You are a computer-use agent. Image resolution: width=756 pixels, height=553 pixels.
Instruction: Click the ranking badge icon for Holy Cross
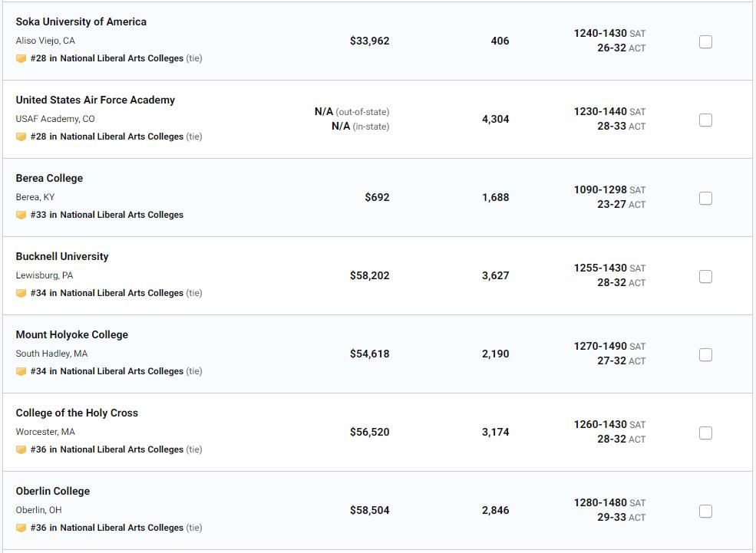click(x=21, y=449)
